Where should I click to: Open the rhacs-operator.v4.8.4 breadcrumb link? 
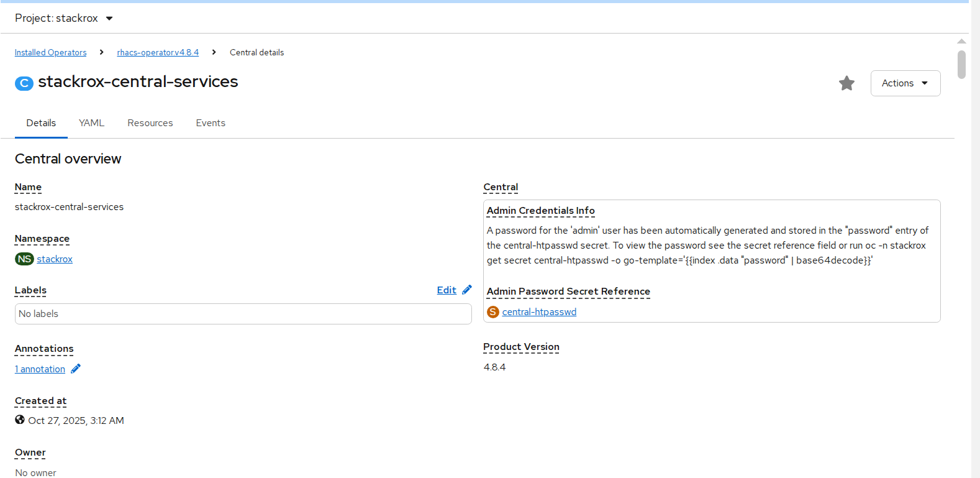tap(158, 53)
